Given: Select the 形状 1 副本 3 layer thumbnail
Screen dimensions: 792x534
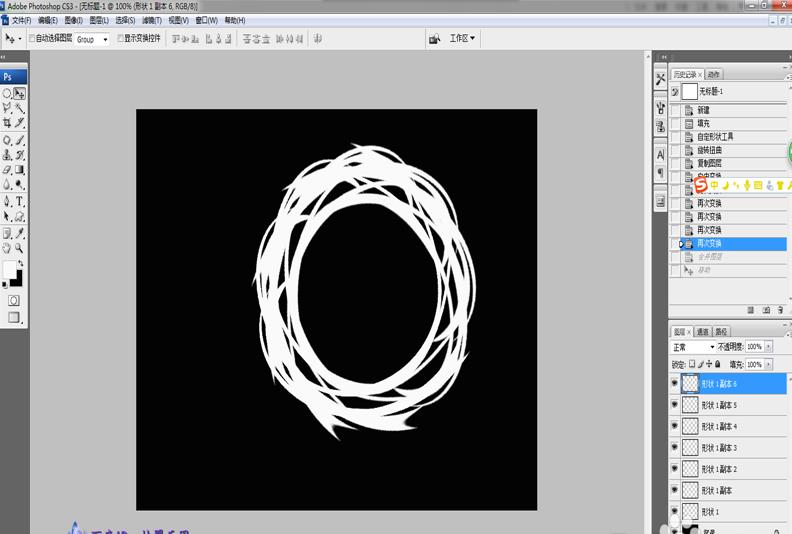Looking at the screenshot, I should tap(690, 448).
